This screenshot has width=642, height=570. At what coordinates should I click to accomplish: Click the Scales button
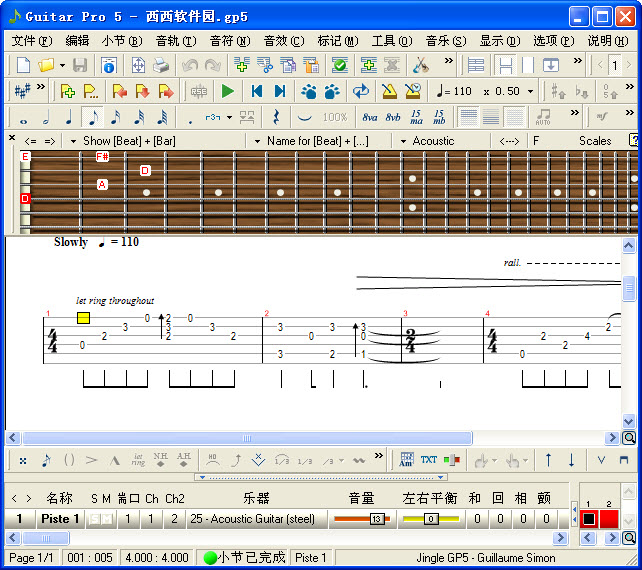pos(595,141)
